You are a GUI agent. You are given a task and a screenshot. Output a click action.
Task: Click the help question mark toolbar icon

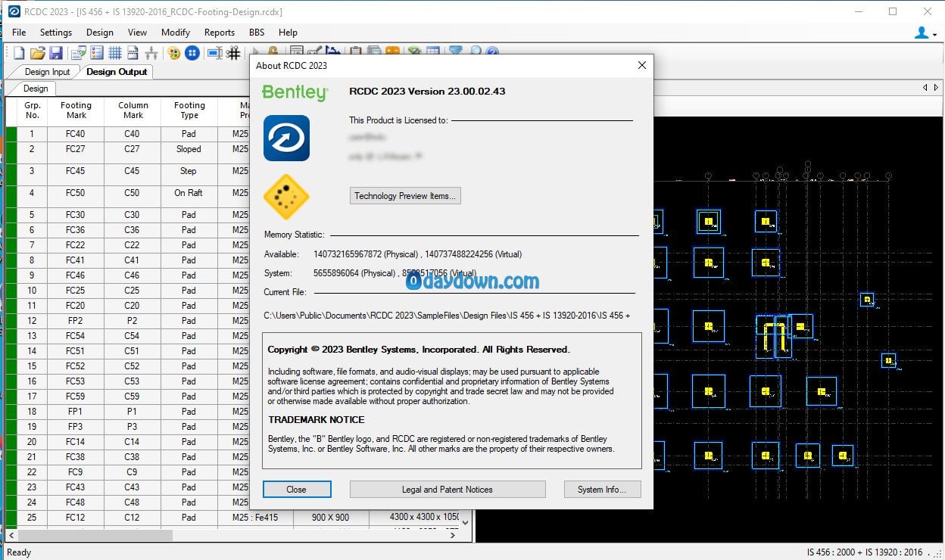tap(492, 52)
